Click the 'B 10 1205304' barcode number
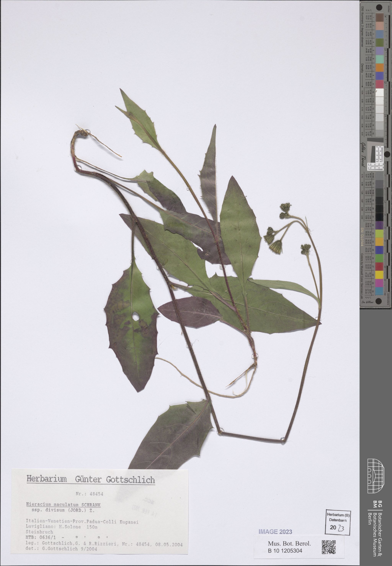The height and width of the screenshot is (566, 392). [285, 550]
